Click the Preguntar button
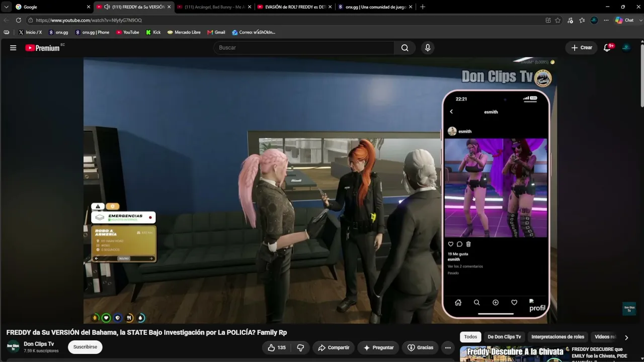Screen dimensions: 644x362 tap(378, 347)
